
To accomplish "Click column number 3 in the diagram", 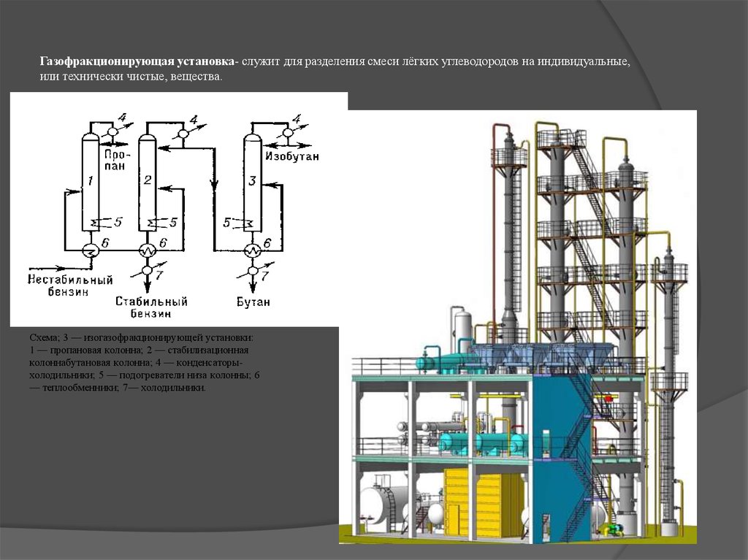I will pos(252,181).
